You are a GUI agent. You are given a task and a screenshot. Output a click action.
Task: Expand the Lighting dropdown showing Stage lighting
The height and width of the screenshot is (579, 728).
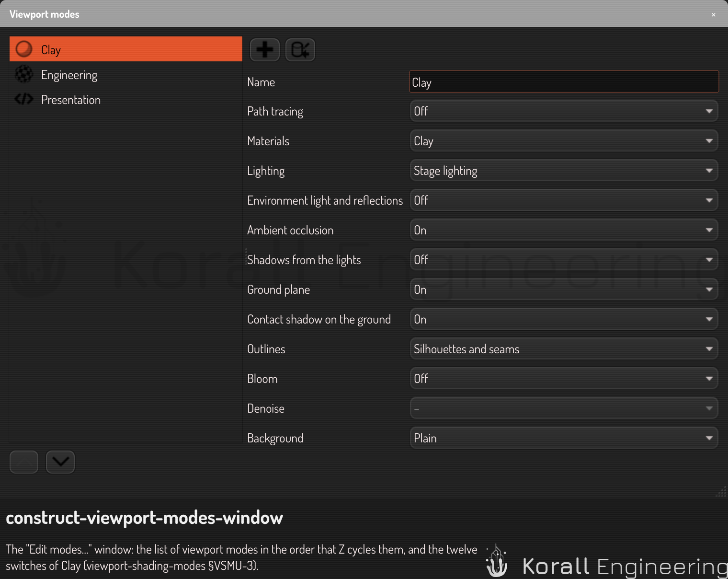(564, 171)
